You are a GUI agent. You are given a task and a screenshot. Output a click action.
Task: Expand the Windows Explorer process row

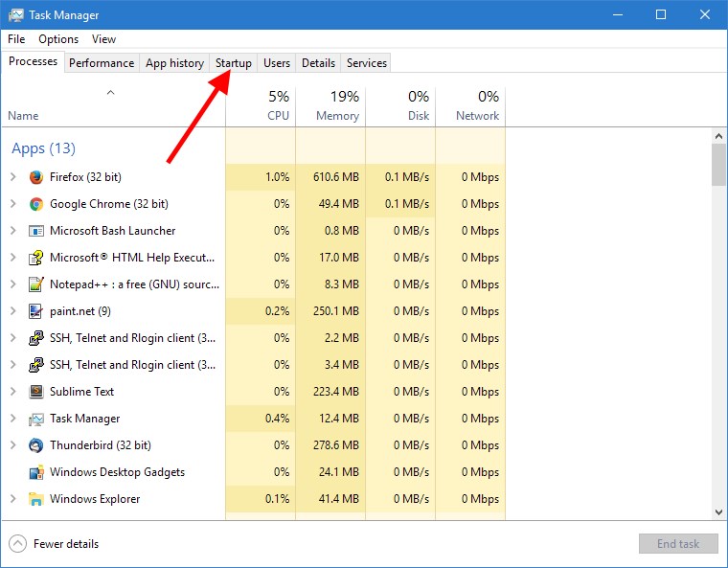pyautogui.click(x=13, y=499)
